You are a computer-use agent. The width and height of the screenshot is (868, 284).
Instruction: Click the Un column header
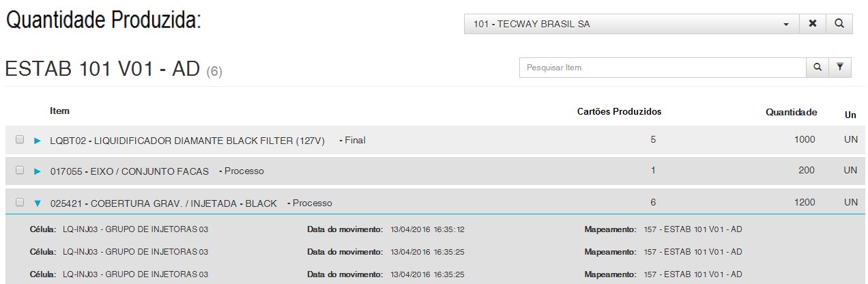click(x=850, y=115)
